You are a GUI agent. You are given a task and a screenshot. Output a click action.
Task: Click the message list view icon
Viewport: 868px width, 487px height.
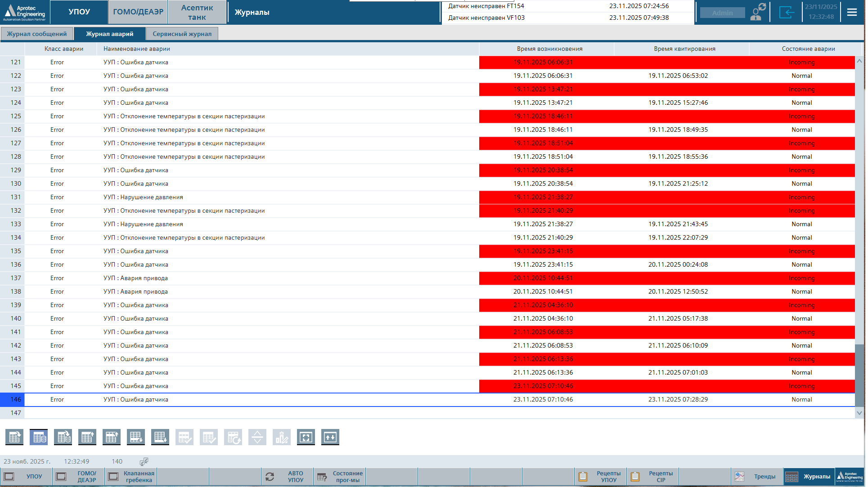(x=14, y=437)
